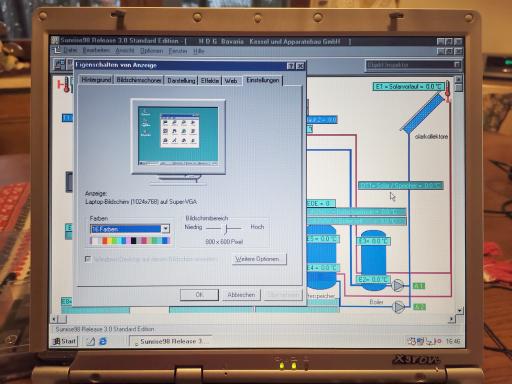Expand the toolbar combo box at top right
This screenshot has height=384, width=512.
pos(457,65)
